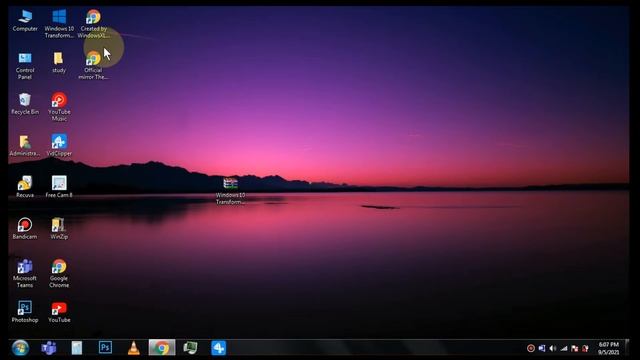The height and width of the screenshot is (360, 640).
Task: Select the Windows 10 Transform desktop shortcut near Computer
Action: pyautogui.click(x=59, y=24)
